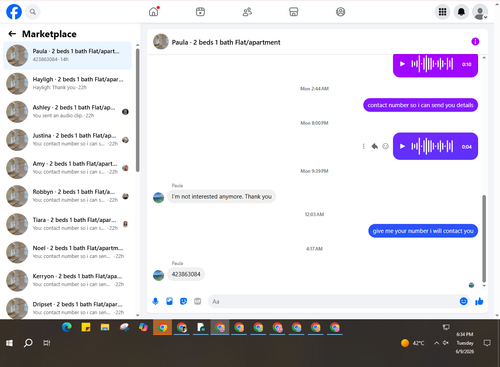Send a thumbs-up like
The width and height of the screenshot is (500, 367).
pyautogui.click(x=479, y=301)
